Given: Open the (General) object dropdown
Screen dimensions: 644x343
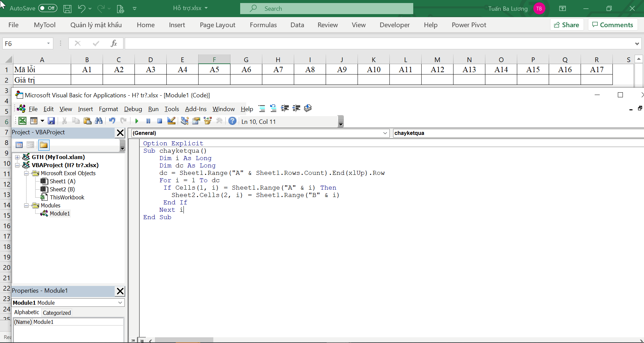Looking at the screenshot, I should (x=385, y=133).
